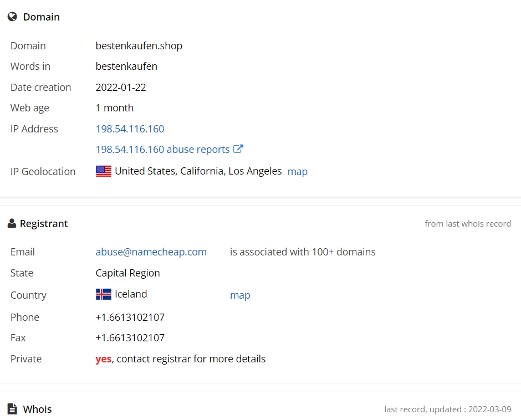Click the Words in label
This screenshot has height=420, width=521.
click(30, 66)
